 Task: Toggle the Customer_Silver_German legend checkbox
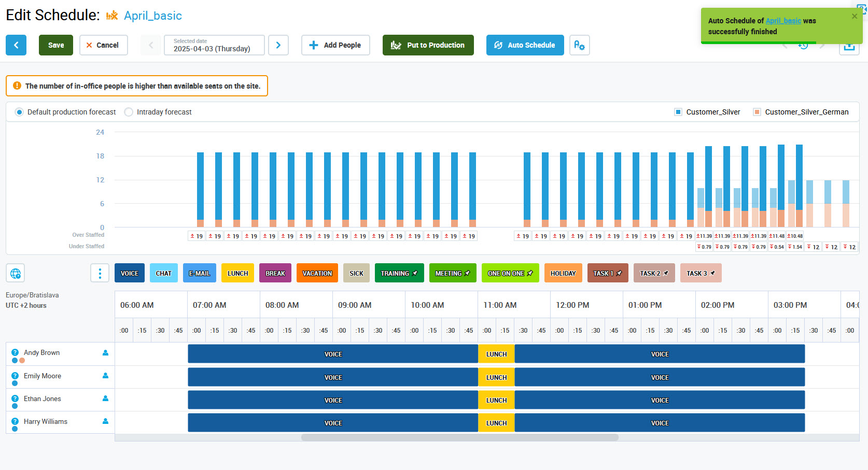tap(757, 112)
